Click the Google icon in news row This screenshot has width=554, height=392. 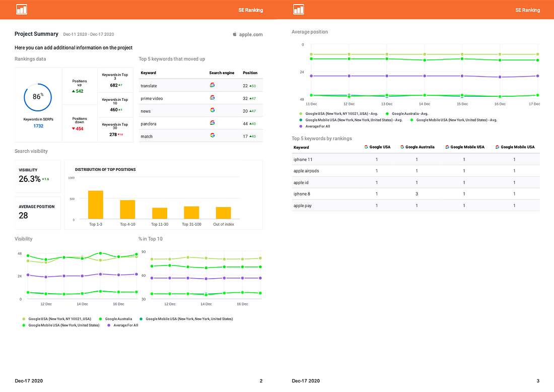coord(213,110)
